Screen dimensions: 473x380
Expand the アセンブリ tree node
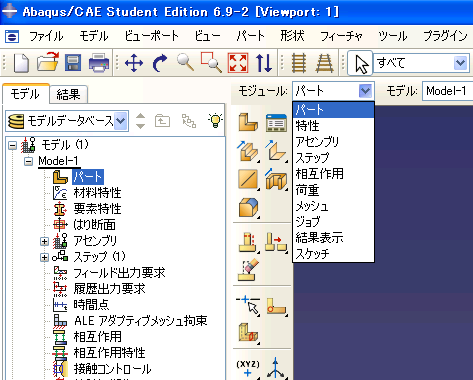[x=44, y=241]
